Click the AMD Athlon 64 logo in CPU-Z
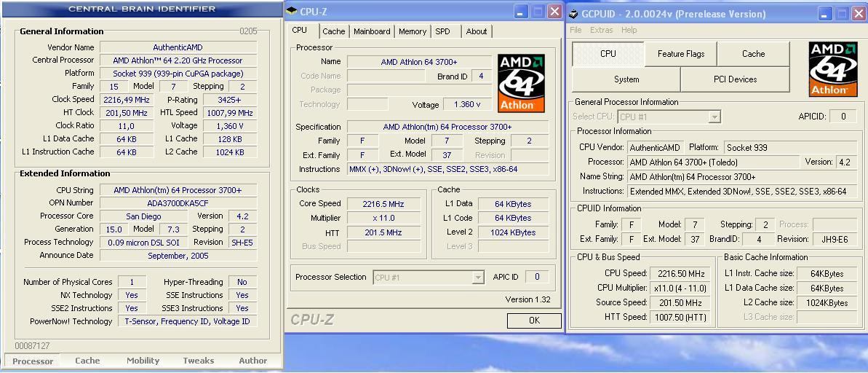This screenshot has width=868, height=373. click(x=521, y=83)
